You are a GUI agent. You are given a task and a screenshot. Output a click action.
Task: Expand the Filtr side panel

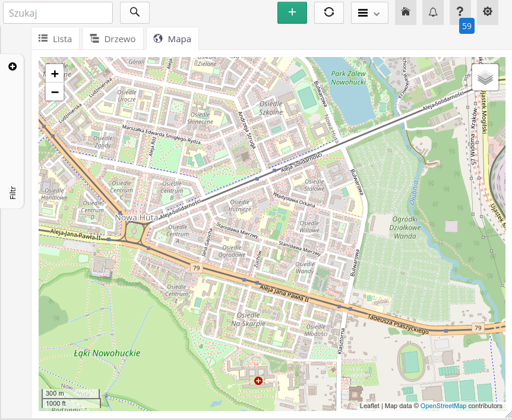[x=12, y=67]
